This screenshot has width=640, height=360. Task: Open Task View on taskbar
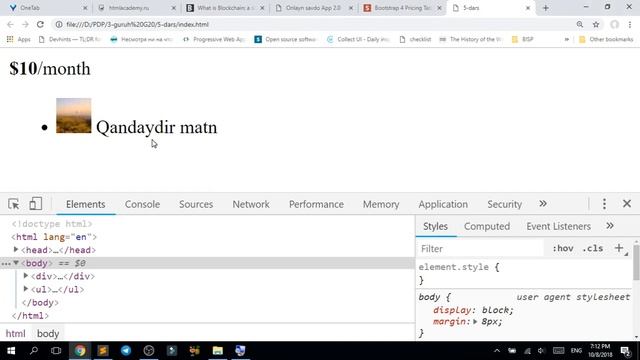coord(56,351)
